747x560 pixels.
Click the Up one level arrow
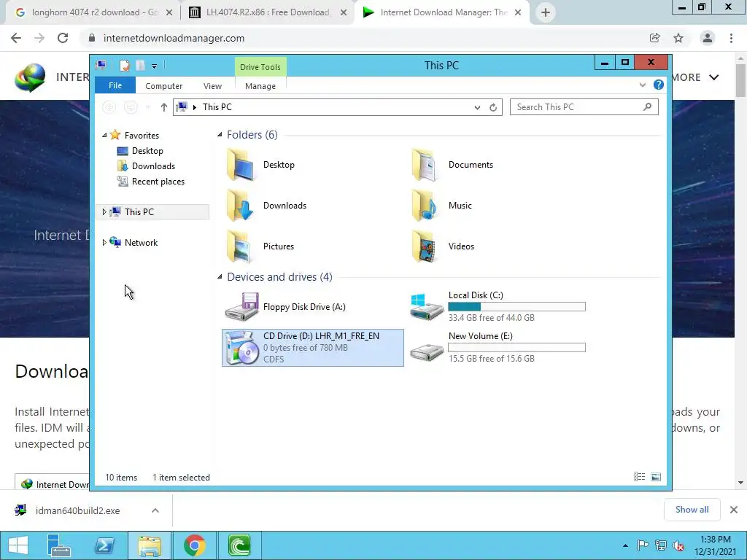coord(164,107)
